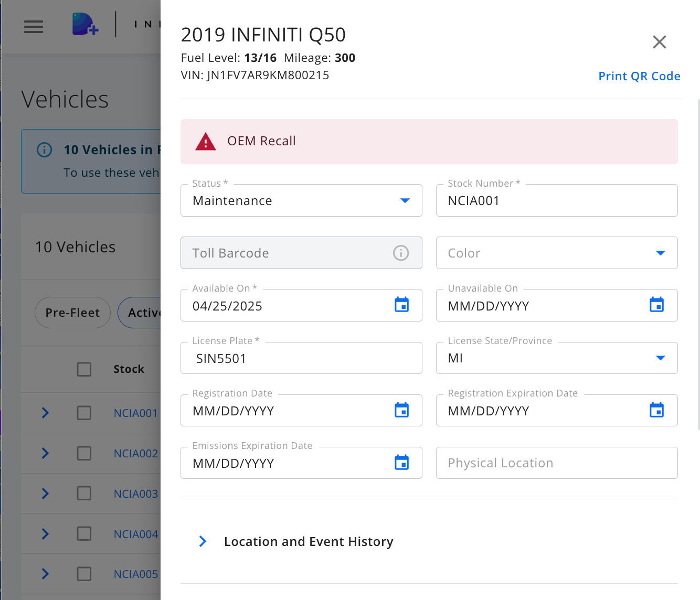Click the OEM Recall warning triangle icon
This screenshot has height=600, width=700.
[206, 142]
